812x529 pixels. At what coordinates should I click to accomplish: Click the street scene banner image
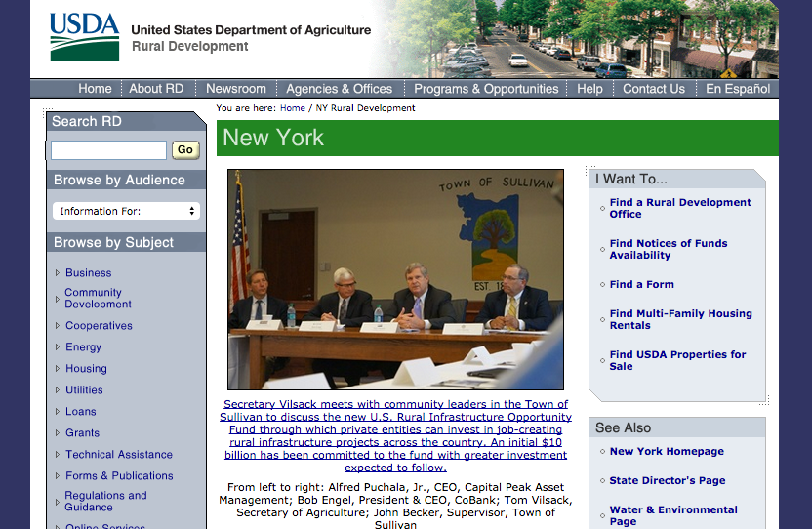[575, 39]
